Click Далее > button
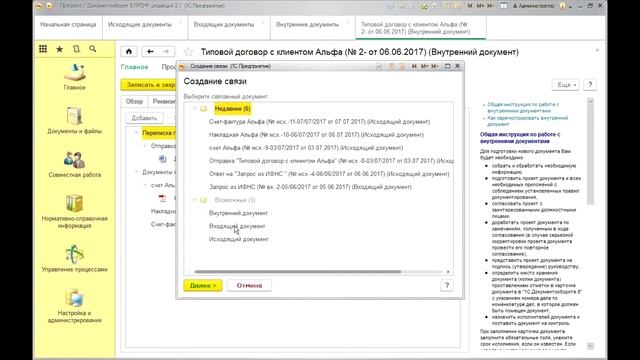Image resolution: width=640 pixels, height=360 pixels. [203, 285]
